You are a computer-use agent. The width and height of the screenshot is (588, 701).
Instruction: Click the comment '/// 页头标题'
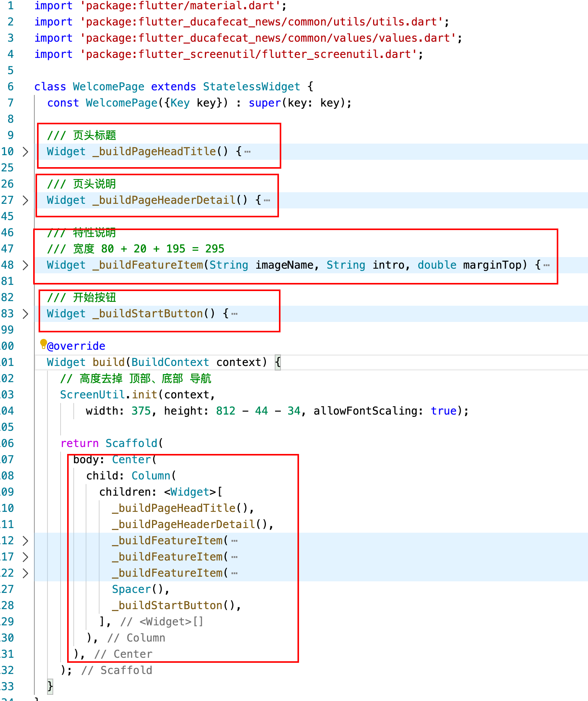tap(81, 135)
